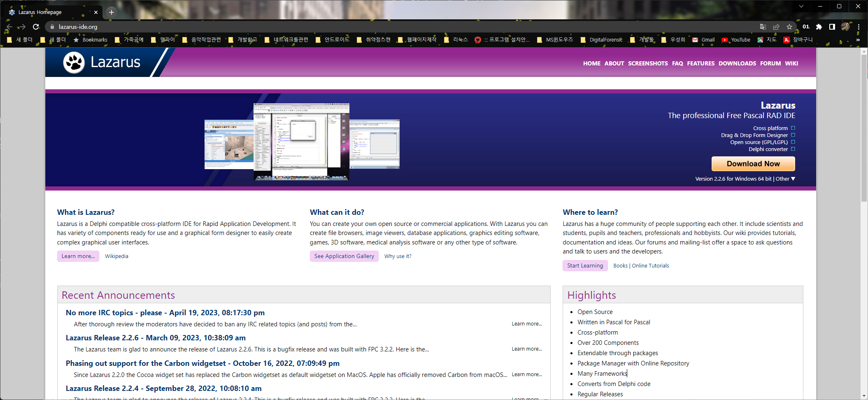Screen dimensions: 868x400
Task: Open the Extensions puzzle icon
Action: [x=819, y=27]
